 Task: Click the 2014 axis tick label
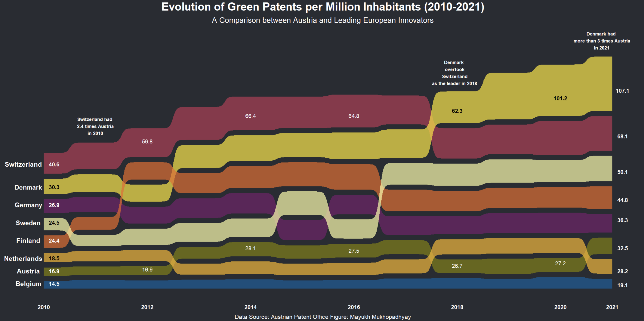[250, 307]
